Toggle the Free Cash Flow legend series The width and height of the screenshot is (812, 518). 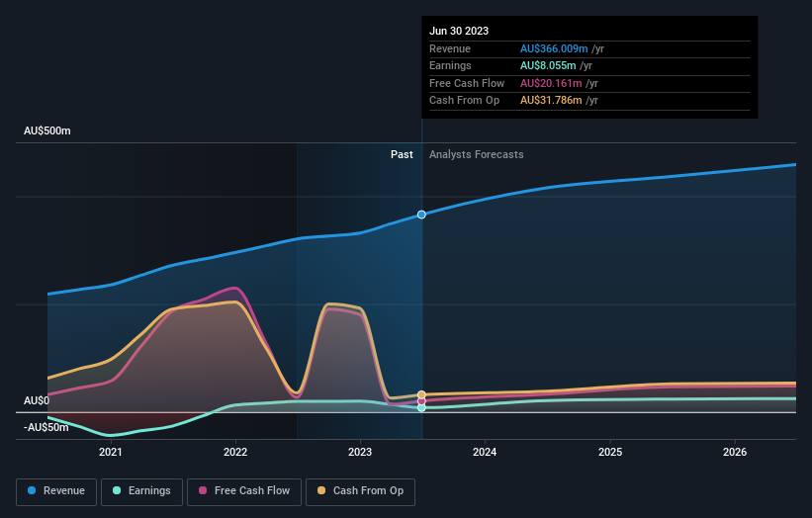[244, 491]
